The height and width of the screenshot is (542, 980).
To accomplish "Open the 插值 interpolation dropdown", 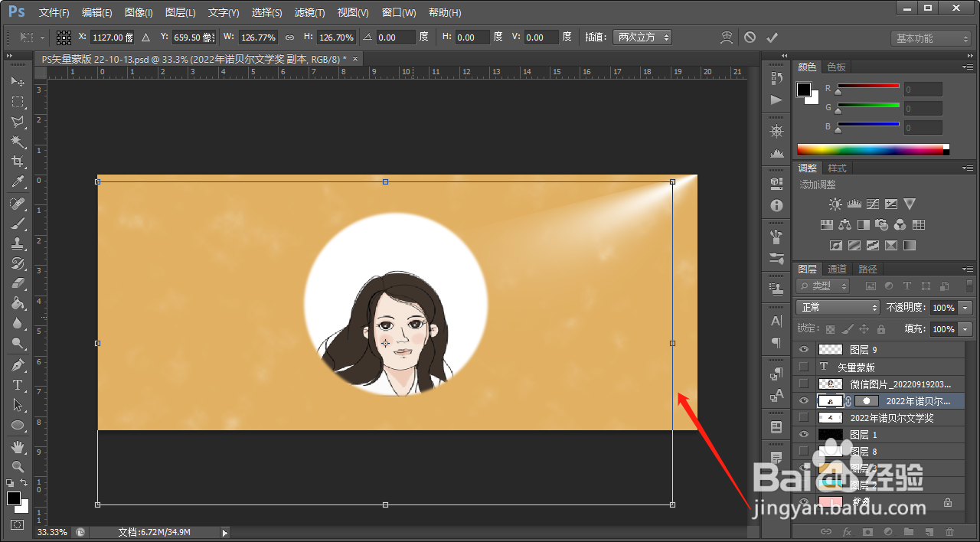I will [642, 37].
